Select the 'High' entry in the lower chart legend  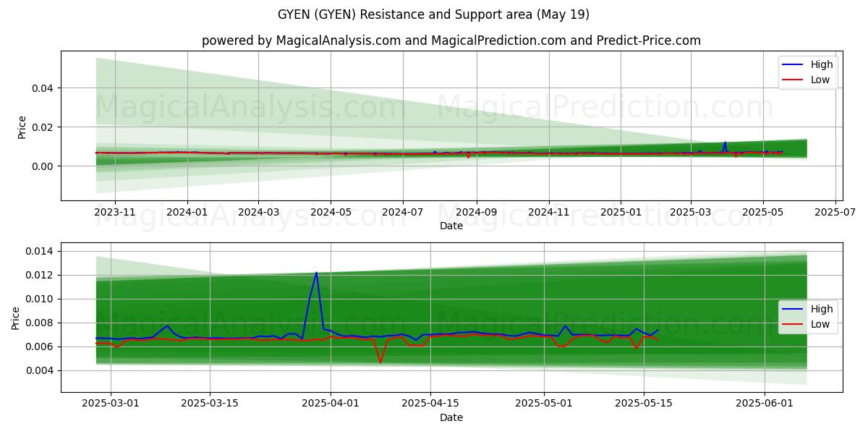pyautogui.click(x=822, y=309)
